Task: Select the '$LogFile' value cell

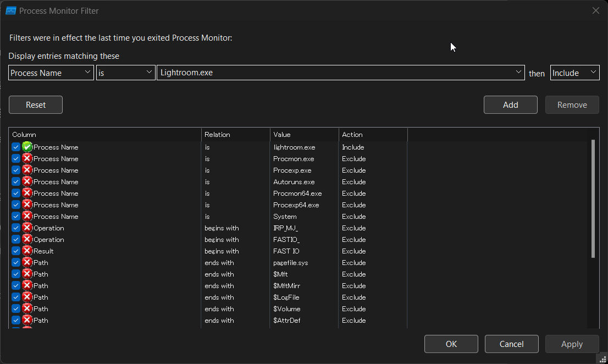Action: click(x=286, y=297)
